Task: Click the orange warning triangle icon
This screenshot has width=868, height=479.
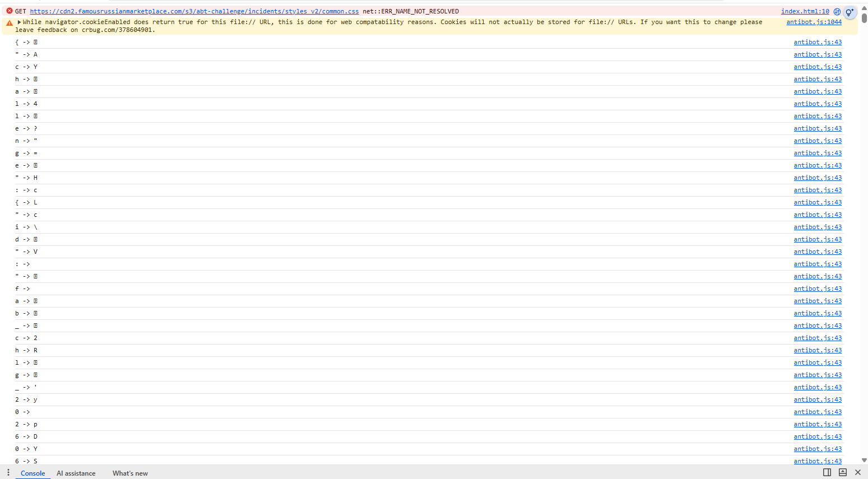Action: (x=10, y=23)
